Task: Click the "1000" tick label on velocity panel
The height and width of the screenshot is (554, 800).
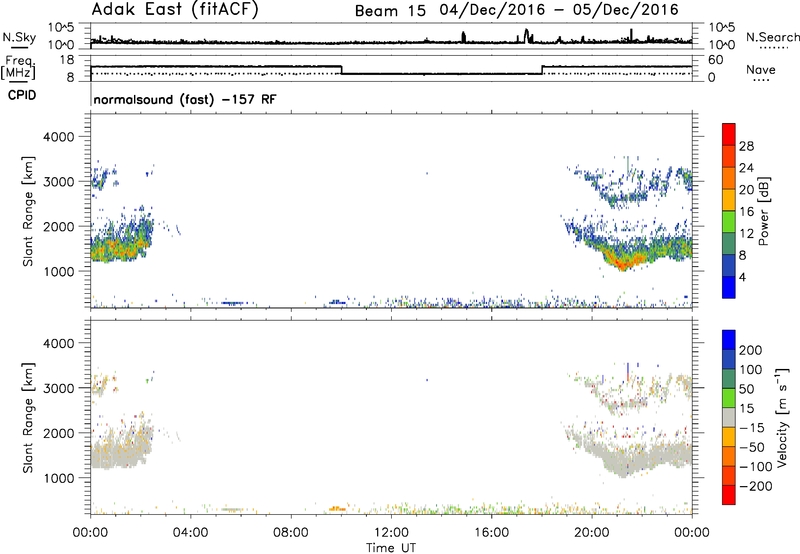Action: coord(59,478)
